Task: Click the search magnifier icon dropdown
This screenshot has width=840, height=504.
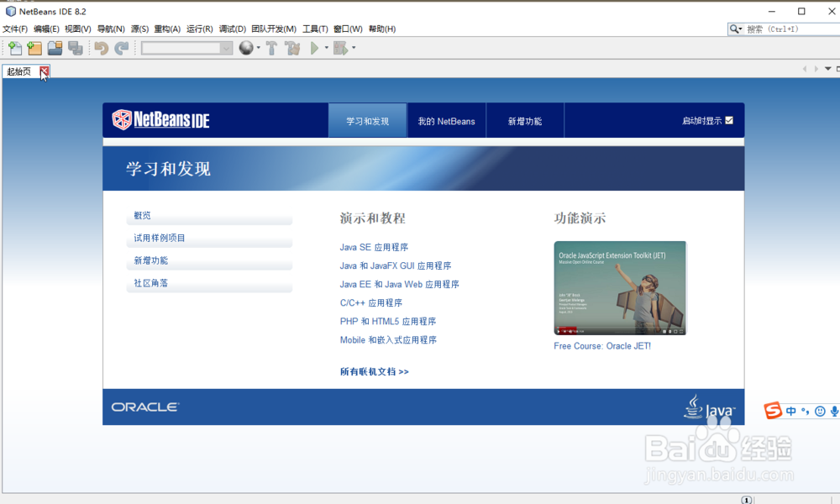Action: click(736, 29)
